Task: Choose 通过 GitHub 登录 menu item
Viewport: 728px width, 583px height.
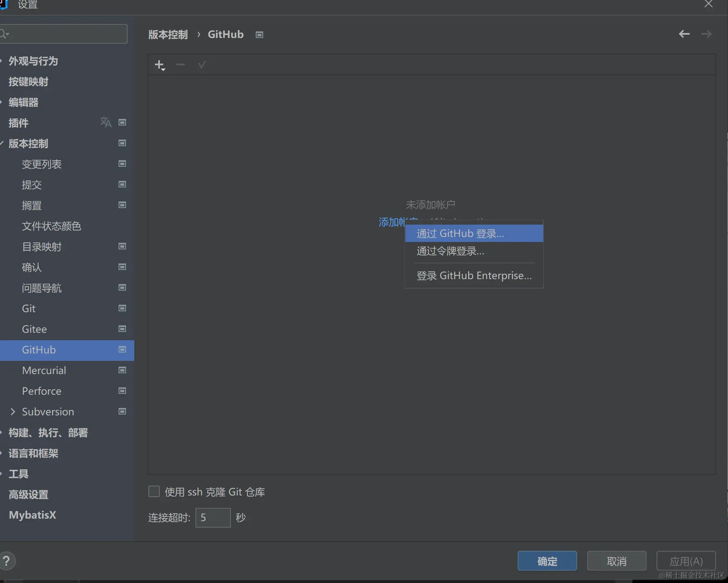Action: [474, 233]
